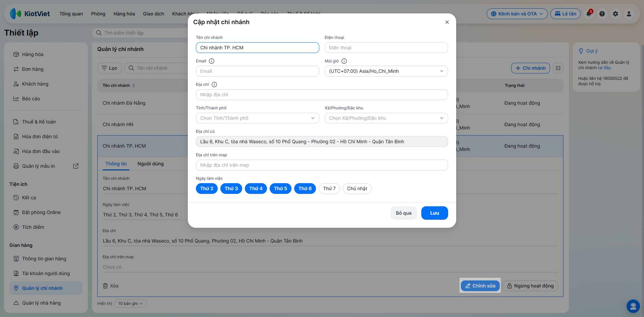Click the KiotViet logo
This screenshot has width=644, height=317.
point(30,14)
